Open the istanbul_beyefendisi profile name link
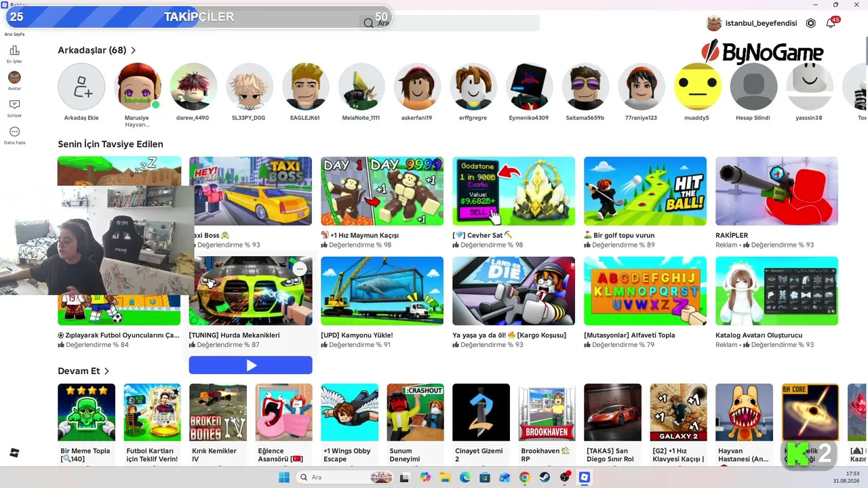This screenshot has height=488, width=868. 761,23
